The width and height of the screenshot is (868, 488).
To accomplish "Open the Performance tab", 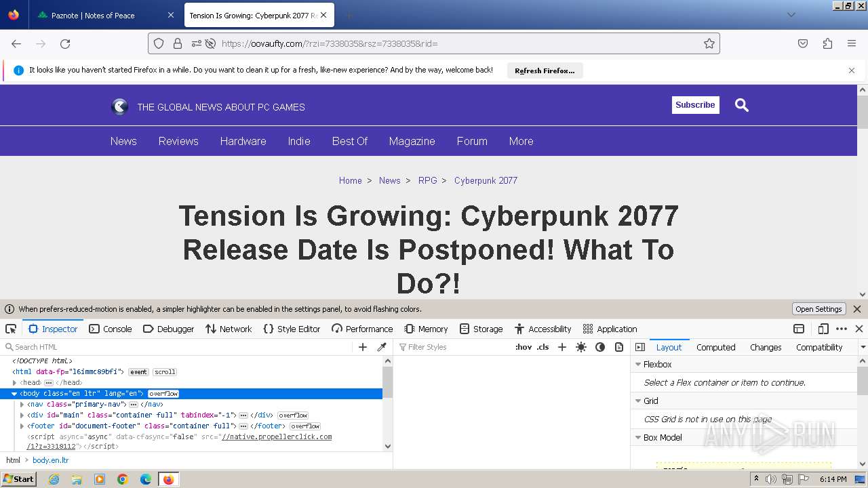I will pos(362,329).
